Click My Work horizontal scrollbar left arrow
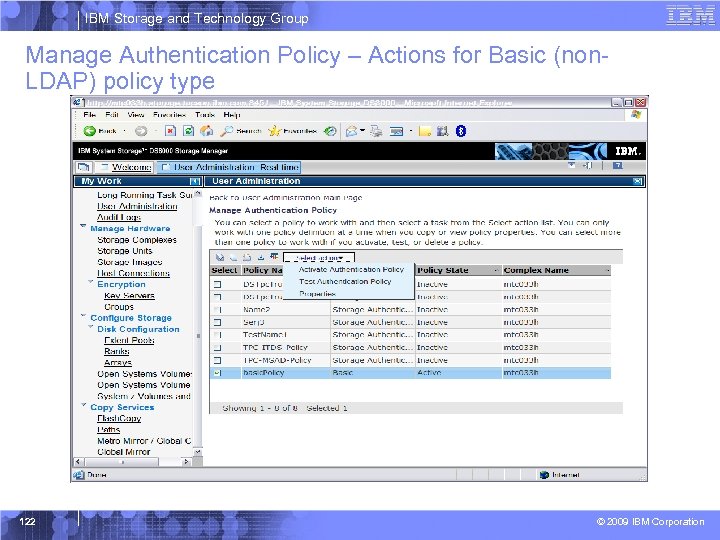This screenshot has height=540, width=720. tap(78, 461)
